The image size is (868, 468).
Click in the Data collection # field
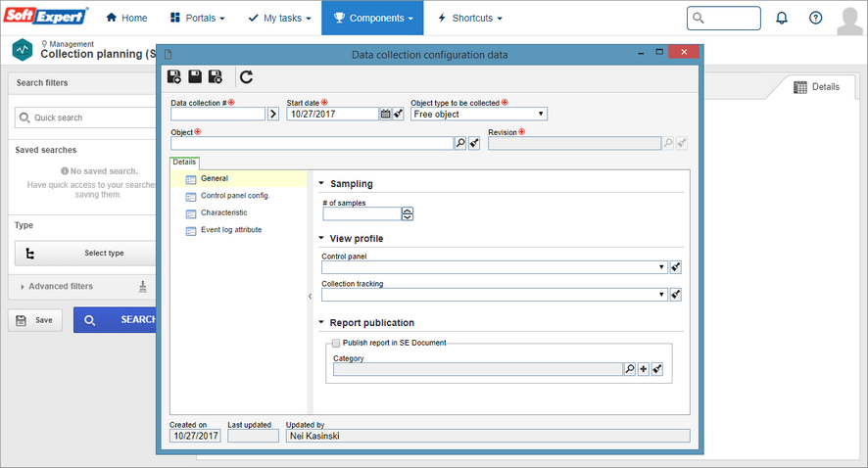(218, 114)
